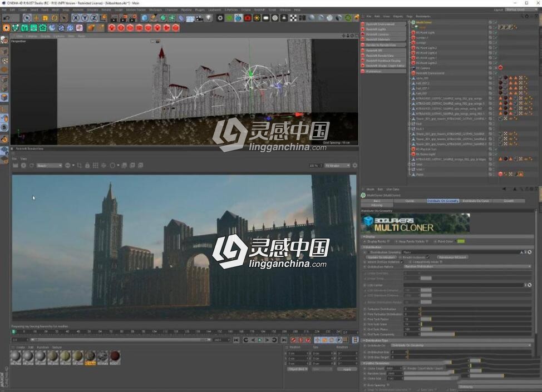Screen dimensions: 542x392
Task: Open the Render menu
Action: click(x=106, y=9)
